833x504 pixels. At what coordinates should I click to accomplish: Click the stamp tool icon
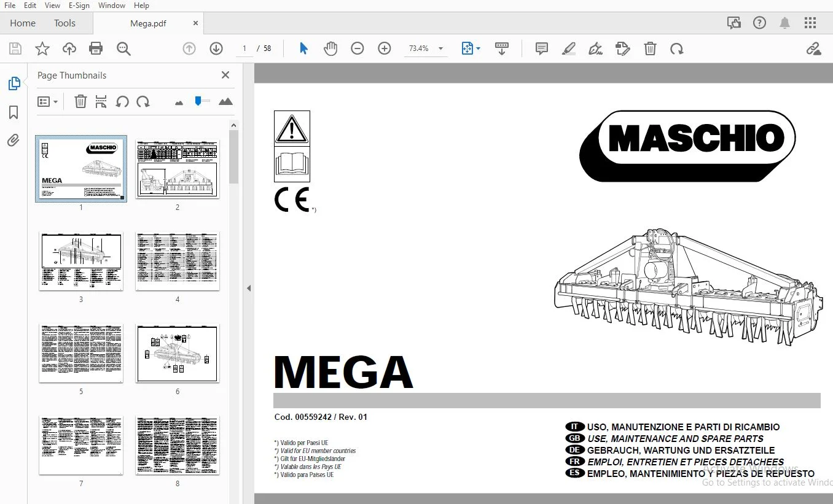tap(623, 48)
